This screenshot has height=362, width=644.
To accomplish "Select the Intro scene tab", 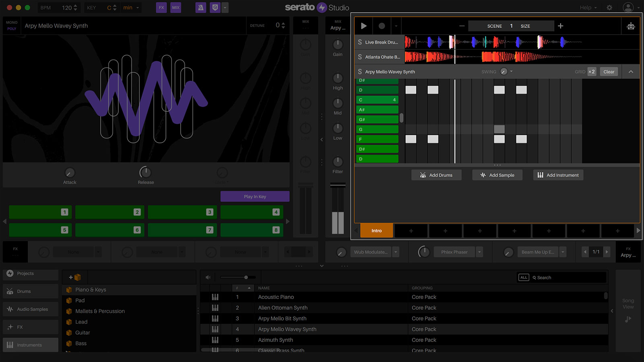I will (x=376, y=230).
